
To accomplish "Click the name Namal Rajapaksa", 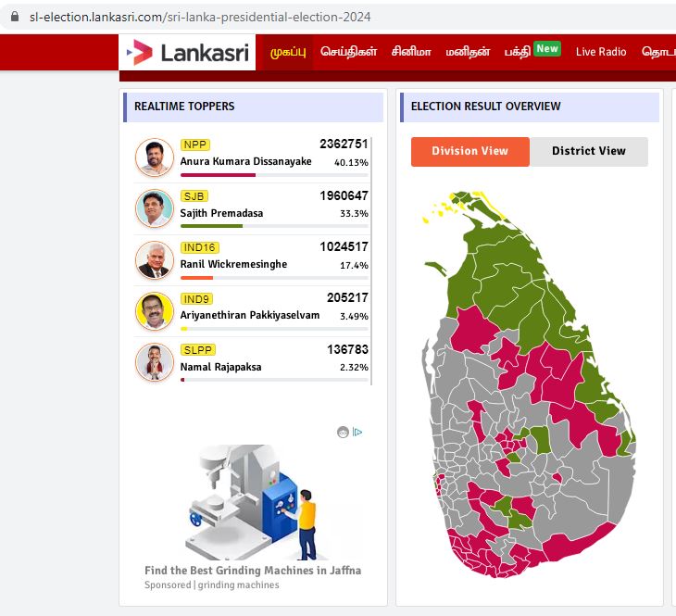I will (220, 367).
